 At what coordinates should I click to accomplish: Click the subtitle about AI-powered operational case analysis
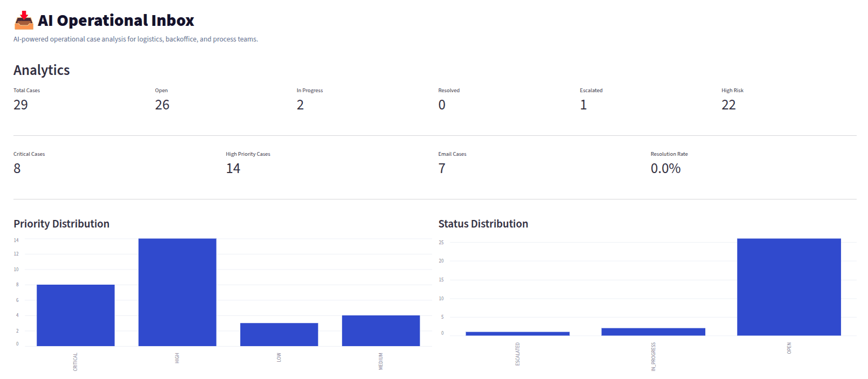136,39
